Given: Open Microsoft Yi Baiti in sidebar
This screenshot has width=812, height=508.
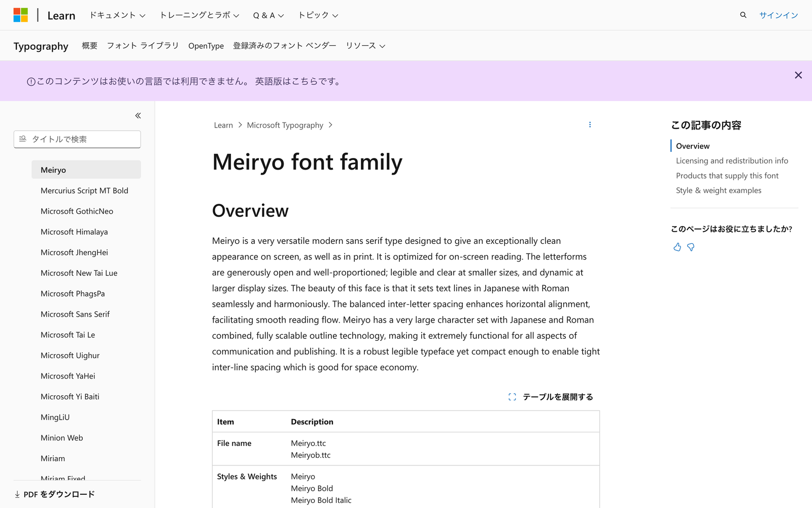Looking at the screenshot, I should pyautogui.click(x=70, y=397).
